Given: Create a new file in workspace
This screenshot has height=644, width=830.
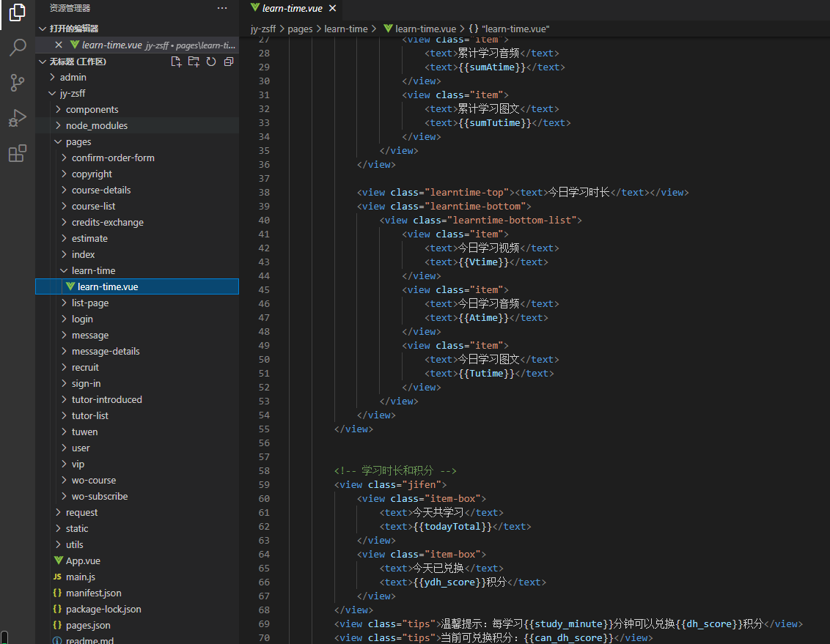Looking at the screenshot, I should pos(176,62).
